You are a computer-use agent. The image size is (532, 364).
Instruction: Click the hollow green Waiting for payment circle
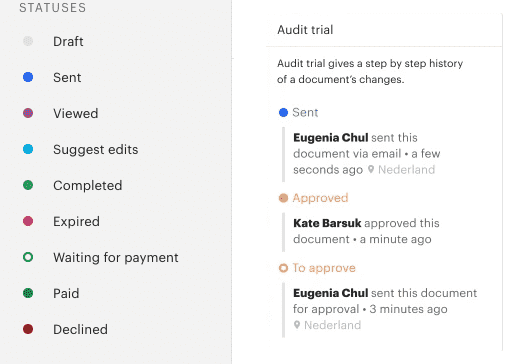click(28, 257)
